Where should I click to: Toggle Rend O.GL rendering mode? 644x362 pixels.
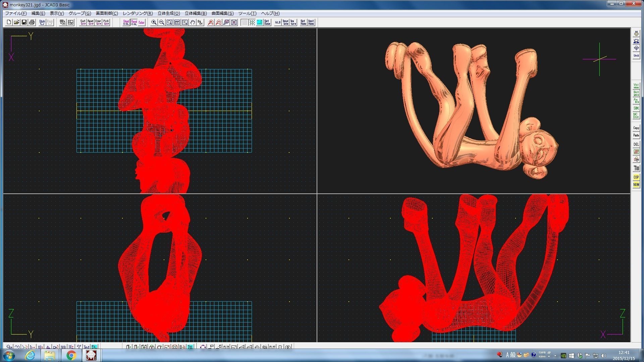[x=134, y=22]
